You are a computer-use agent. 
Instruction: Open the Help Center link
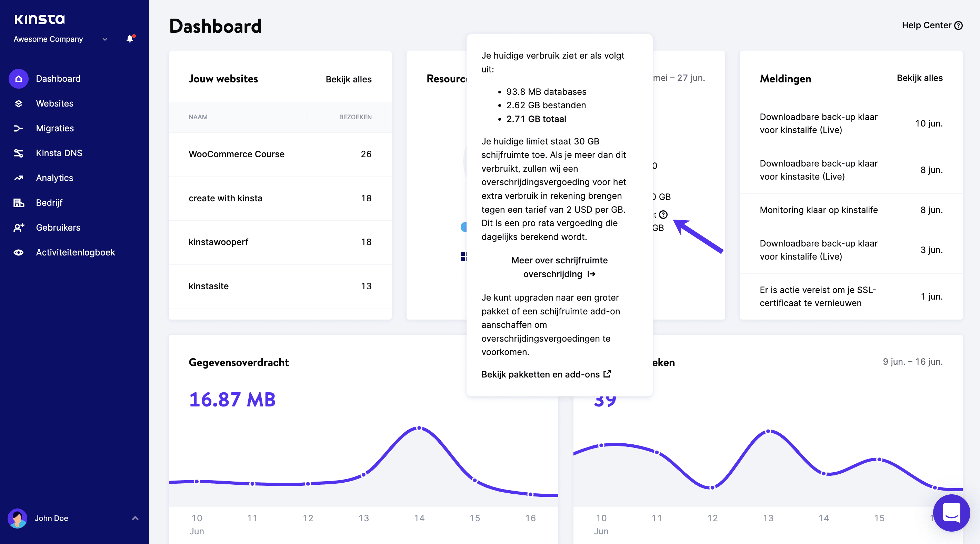point(932,26)
